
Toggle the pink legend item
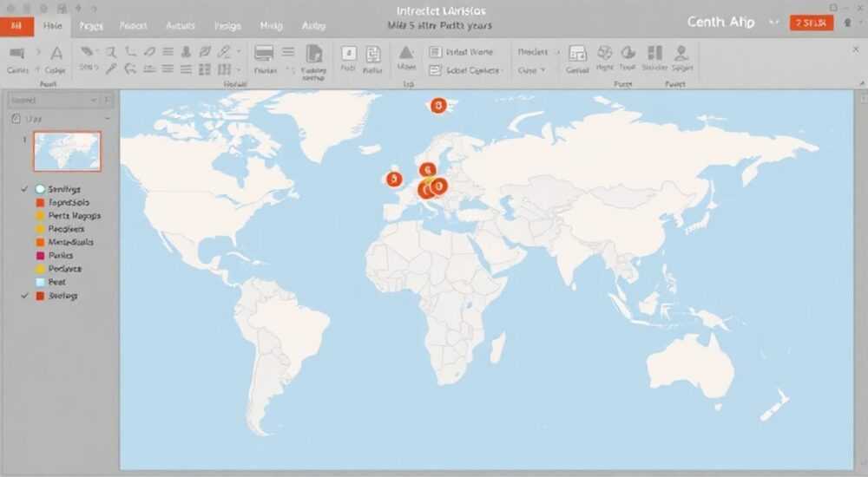pos(40,256)
